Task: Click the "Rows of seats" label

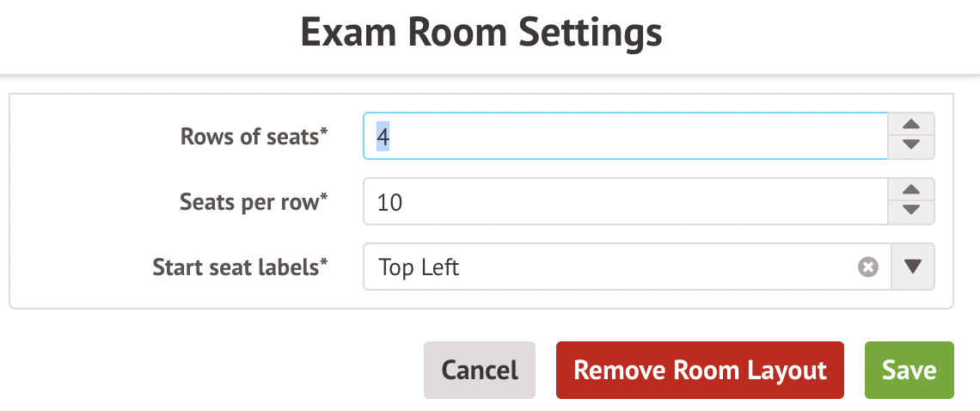Action: pos(249,137)
